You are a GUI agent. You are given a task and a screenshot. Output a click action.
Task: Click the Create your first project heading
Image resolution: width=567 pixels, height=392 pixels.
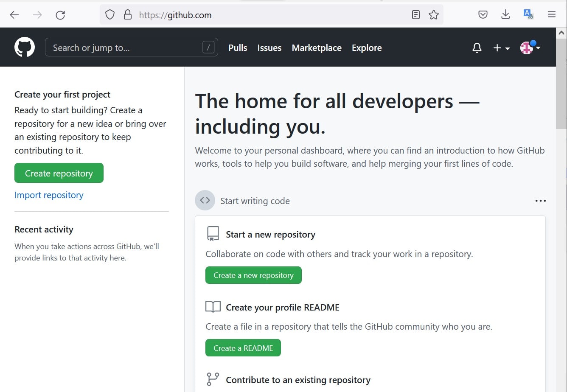[x=62, y=95]
